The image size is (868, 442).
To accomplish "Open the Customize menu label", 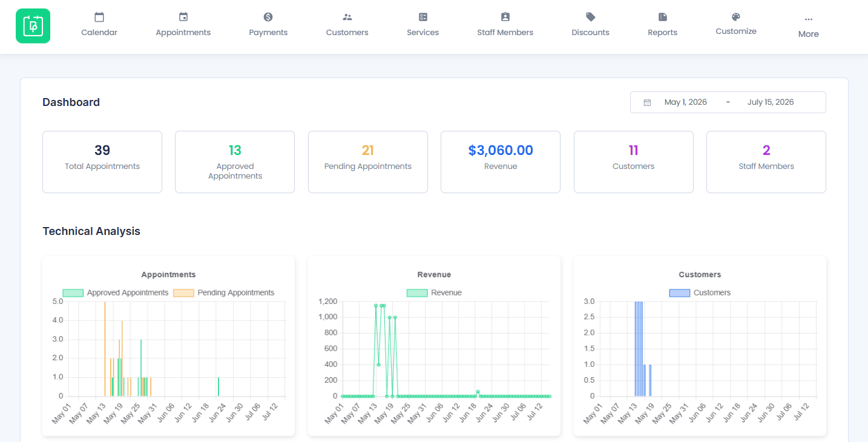I will point(736,31).
